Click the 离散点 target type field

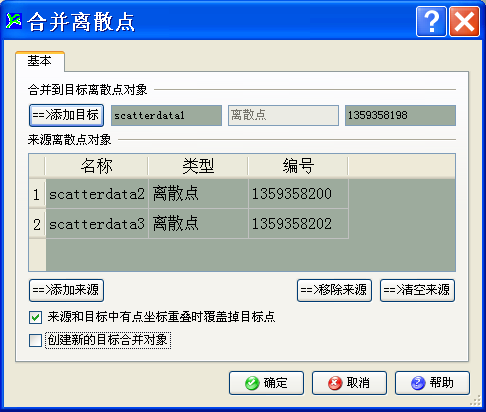click(x=283, y=116)
